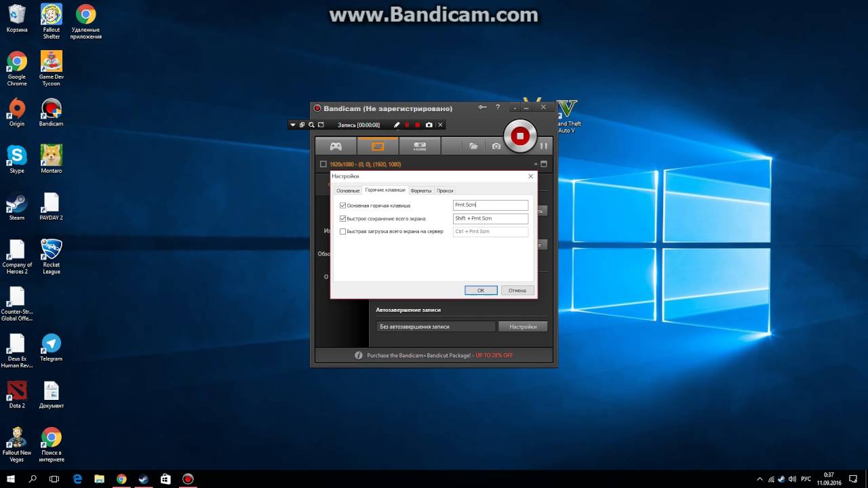Select Rocket League desktop icon
Image resolution: width=868 pixels, height=488 pixels.
tap(52, 256)
